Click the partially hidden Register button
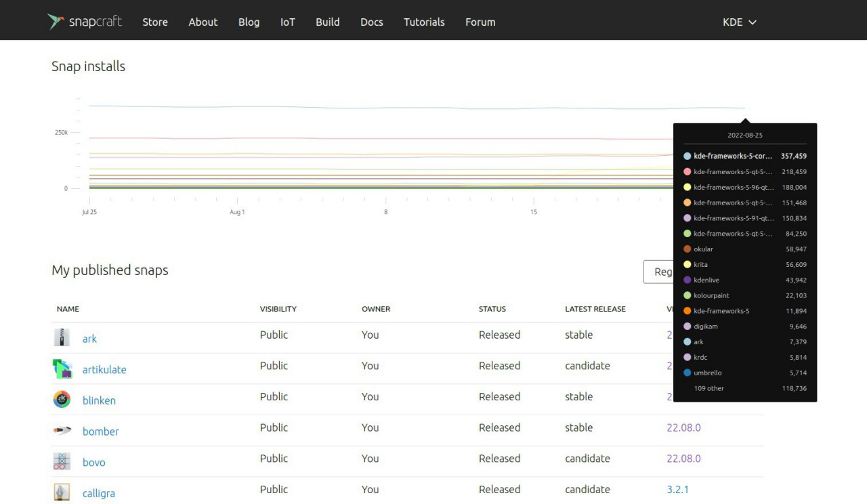Screen dimensions: 867x504 tap(658, 272)
